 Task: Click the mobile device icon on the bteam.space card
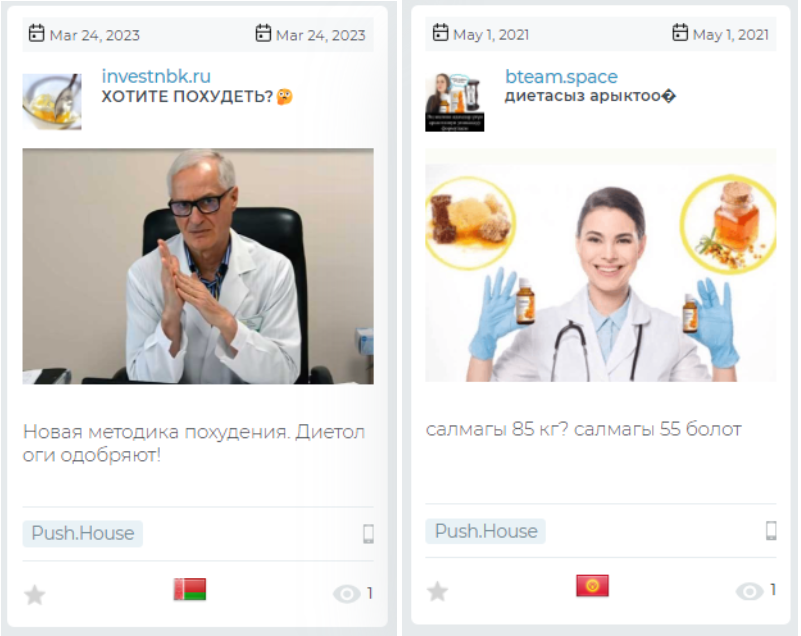coord(771,531)
